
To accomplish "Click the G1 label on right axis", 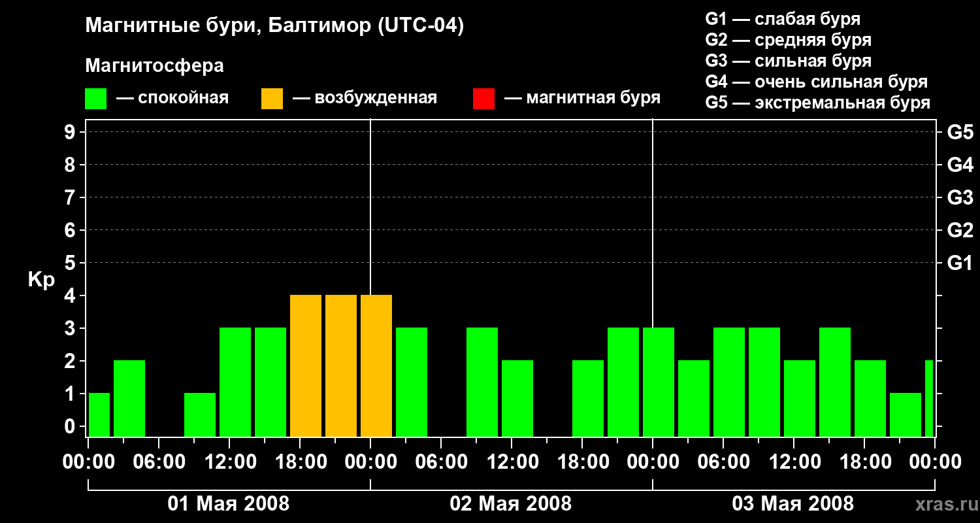I will click(x=960, y=263).
